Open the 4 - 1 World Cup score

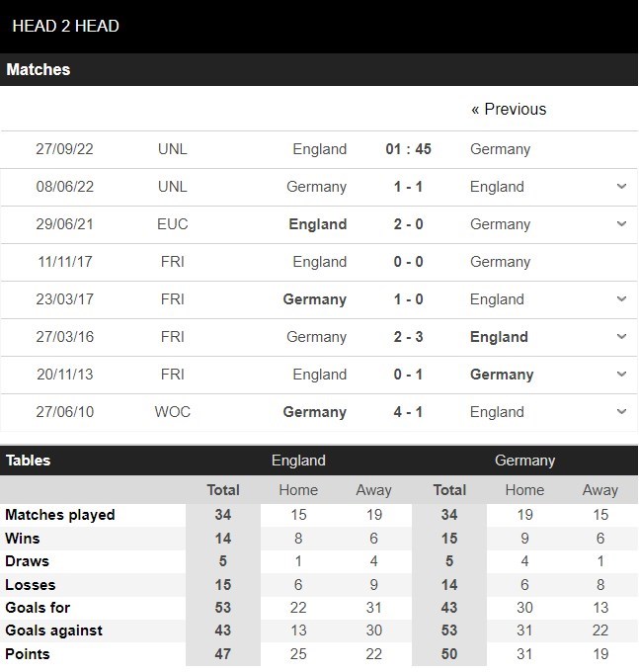[x=408, y=412]
